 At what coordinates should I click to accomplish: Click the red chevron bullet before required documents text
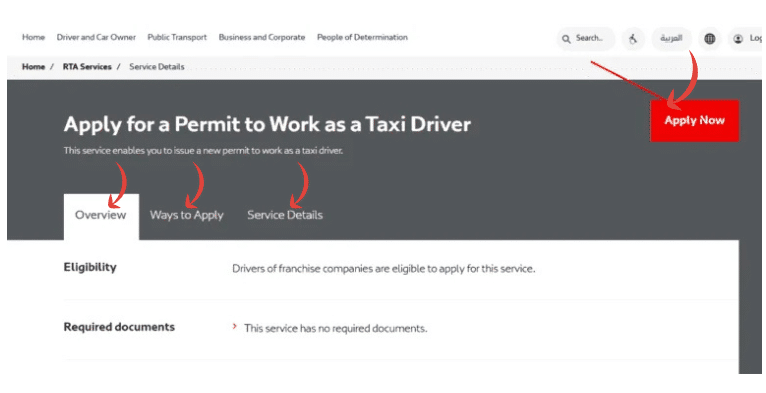[234, 326]
